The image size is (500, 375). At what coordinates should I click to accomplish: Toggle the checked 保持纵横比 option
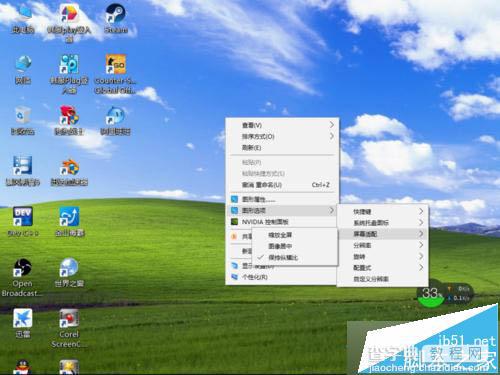tap(295, 257)
